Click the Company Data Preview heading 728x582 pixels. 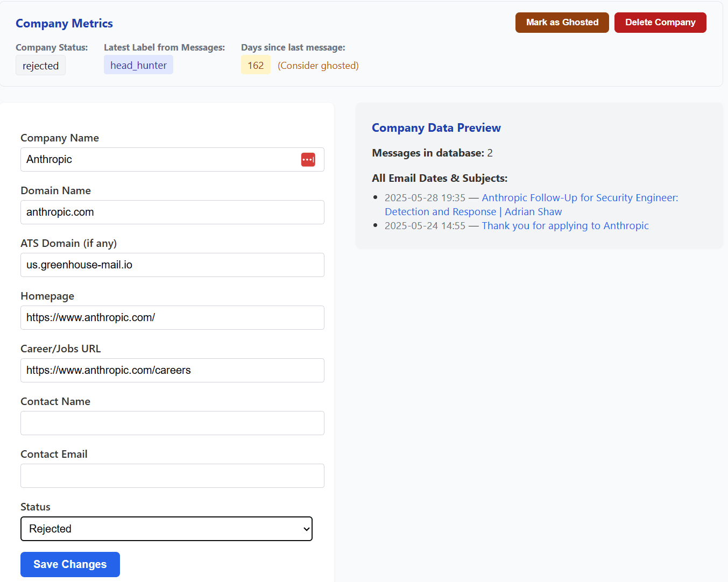click(436, 128)
